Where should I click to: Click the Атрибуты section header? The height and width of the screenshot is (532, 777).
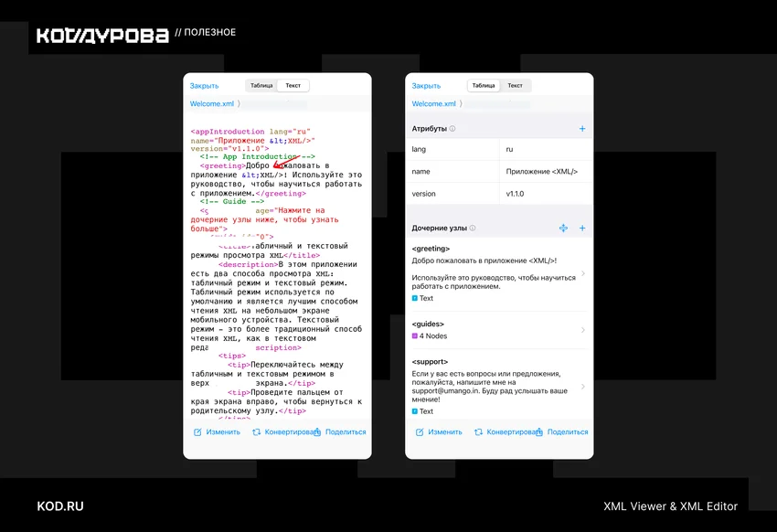click(x=429, y=129)
